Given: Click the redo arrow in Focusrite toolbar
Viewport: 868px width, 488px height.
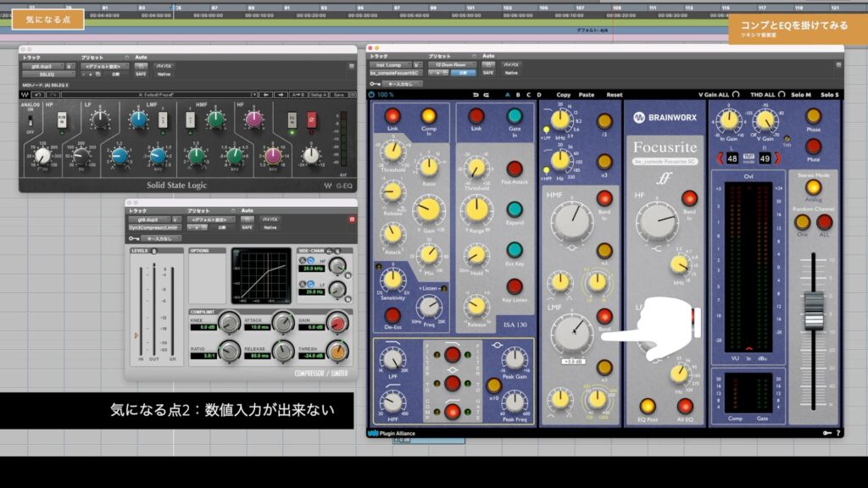Looking at the screenshot, I should pos(486,95).
